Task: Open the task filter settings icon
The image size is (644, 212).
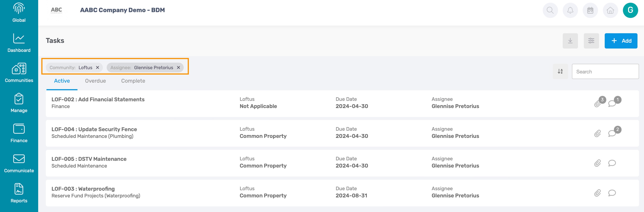Action: pyautogui.click(x=591, y=41)
